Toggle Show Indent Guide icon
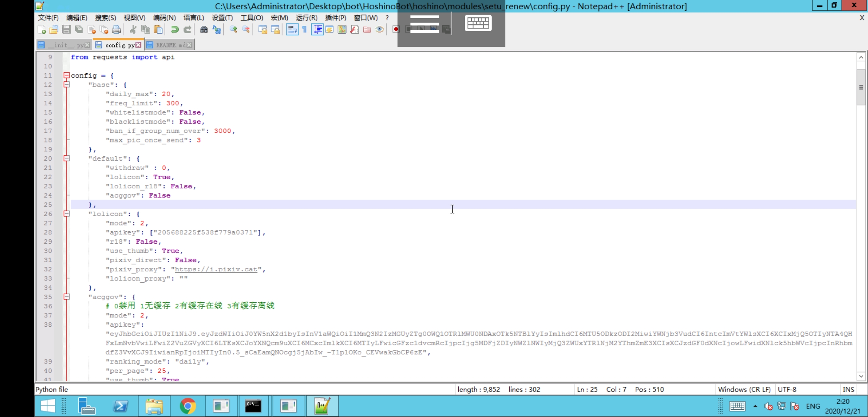 (318, 29)
